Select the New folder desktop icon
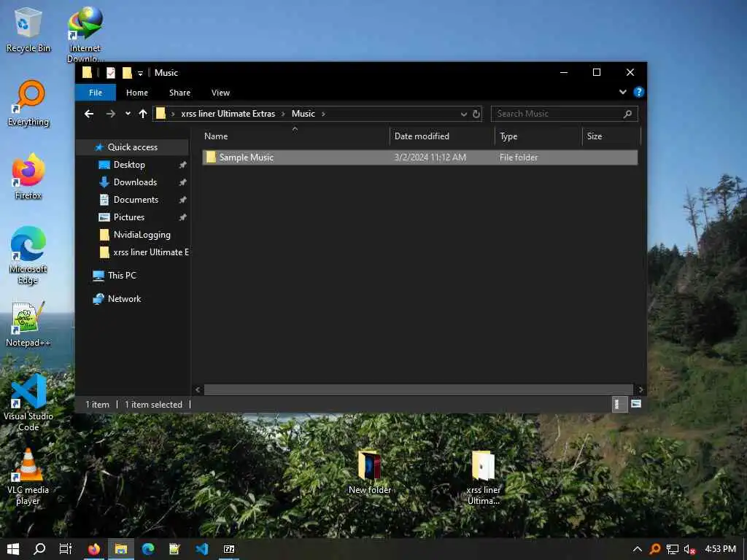The image size is (747, 560). [x=370, y=472]
